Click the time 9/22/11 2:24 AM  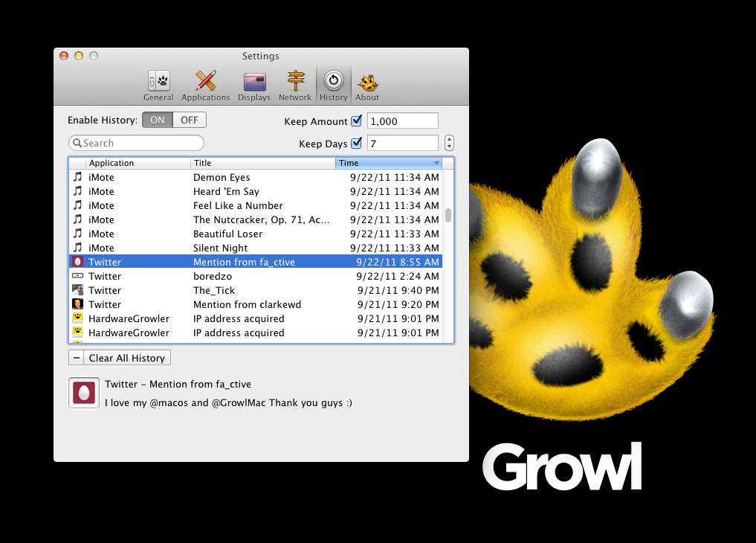pos(398,276)
